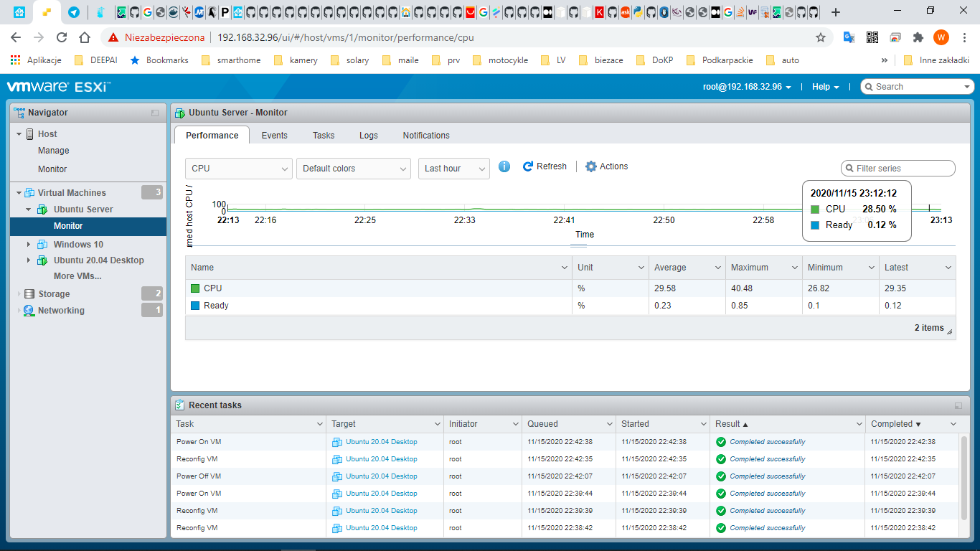Screen dimensions: 980x551
Task: Open the smarthome bookmarks folder
Action: 231,60
